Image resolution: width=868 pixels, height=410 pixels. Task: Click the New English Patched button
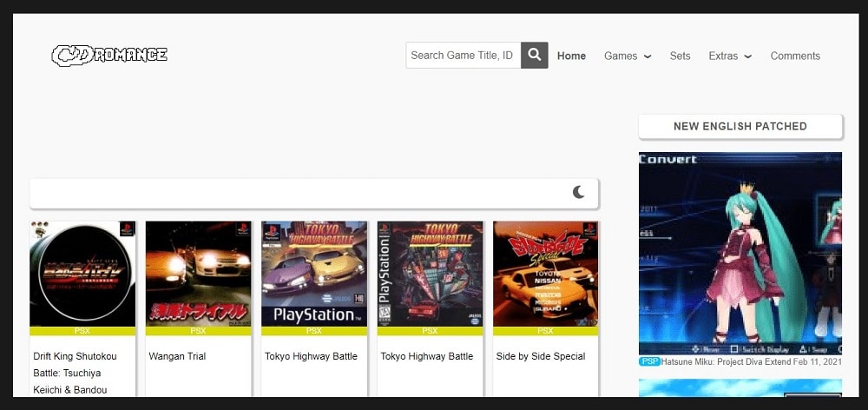[740, 126]
